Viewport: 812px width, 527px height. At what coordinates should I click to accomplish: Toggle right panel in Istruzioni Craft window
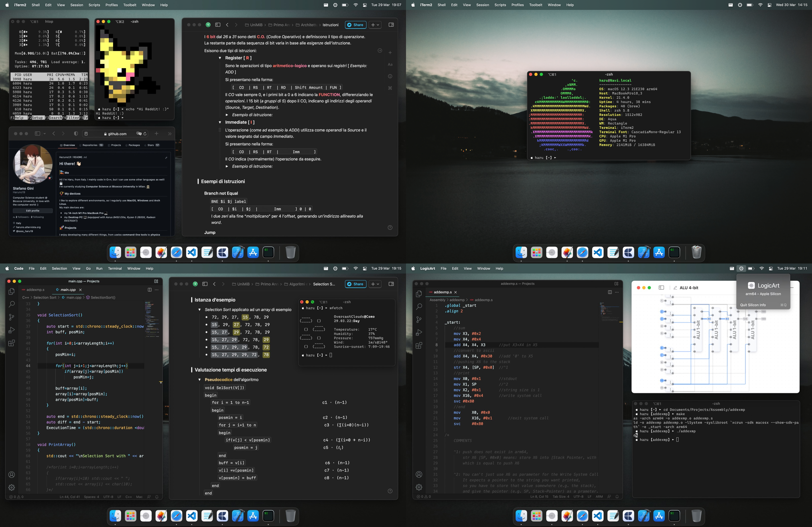(391, 25)
